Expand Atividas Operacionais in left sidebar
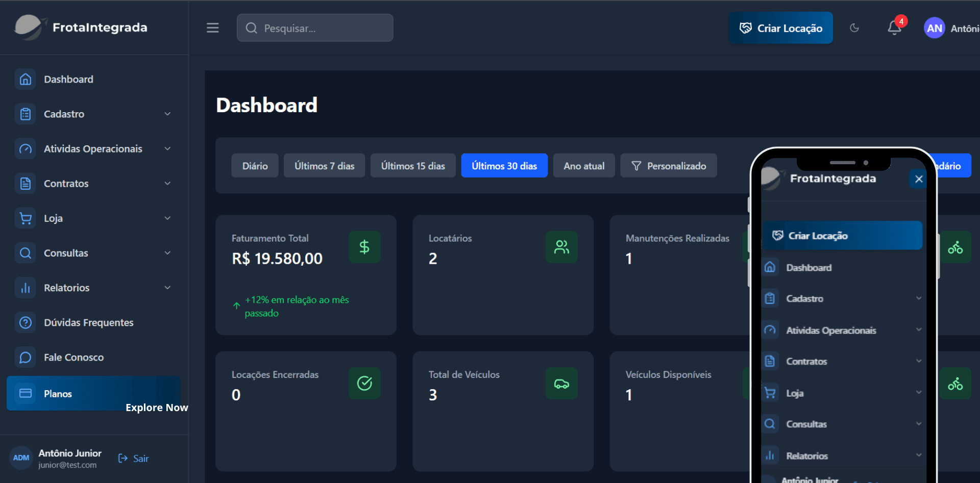Viewport: 980px width, 483px height. pos(93,149)
